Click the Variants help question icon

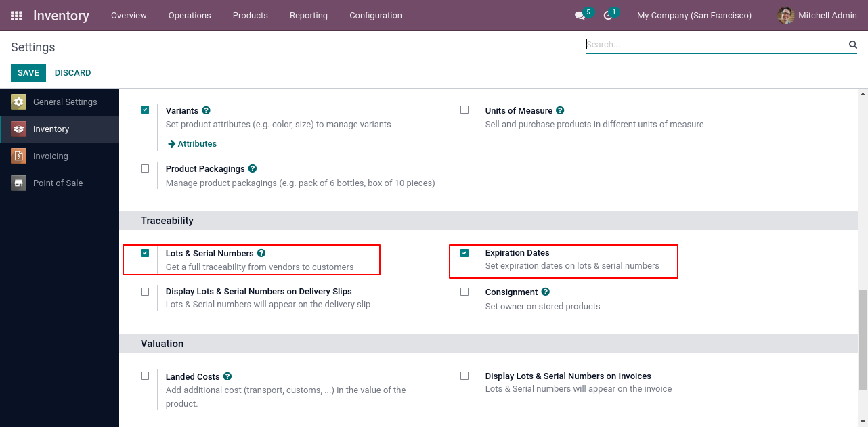(x=207, y=110)
